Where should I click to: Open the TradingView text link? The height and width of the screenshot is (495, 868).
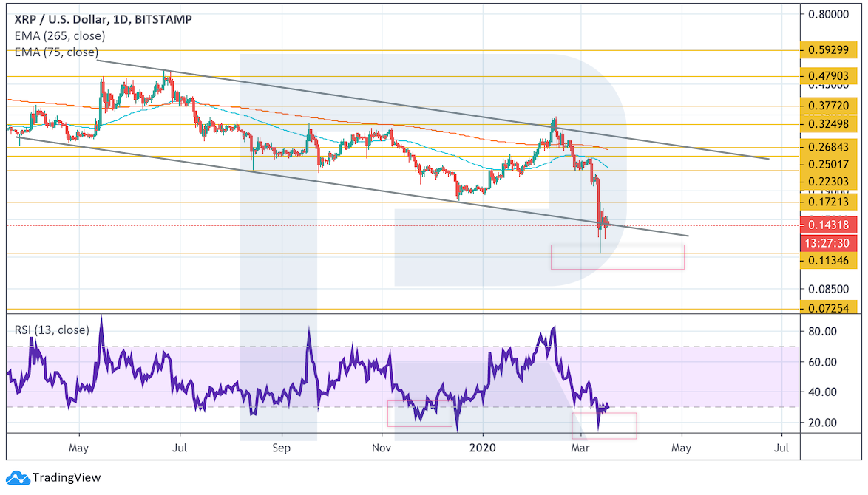pyautogui.click(x=66, y=478)
